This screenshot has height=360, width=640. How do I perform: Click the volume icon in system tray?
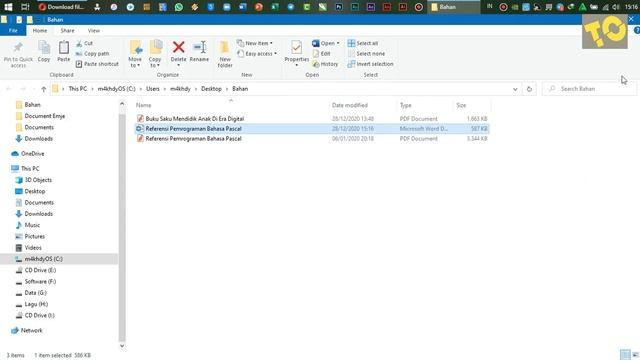[616, 7]
